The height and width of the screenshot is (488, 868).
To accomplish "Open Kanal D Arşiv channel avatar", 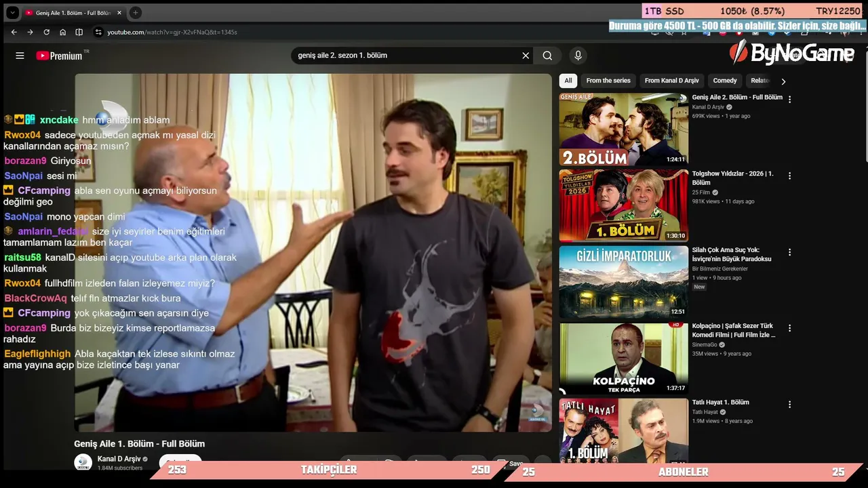I will pos(83,462).
